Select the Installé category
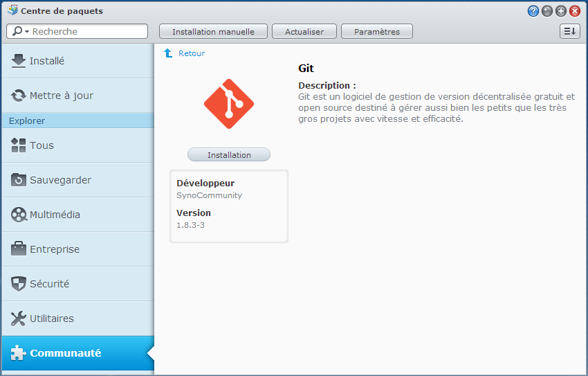 (78, 61)
